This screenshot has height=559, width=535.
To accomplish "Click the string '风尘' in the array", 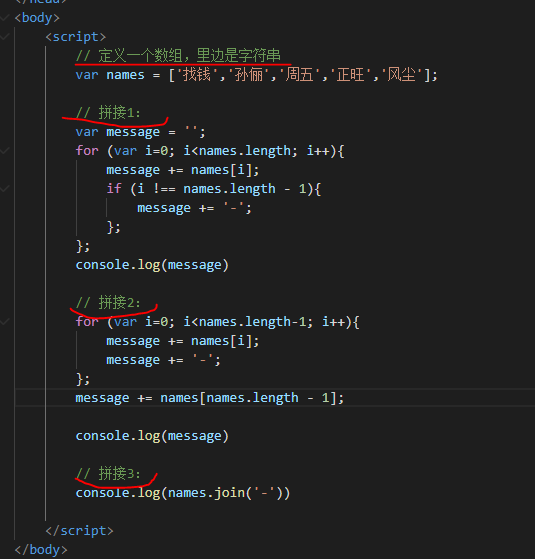I will coord(402,75).
